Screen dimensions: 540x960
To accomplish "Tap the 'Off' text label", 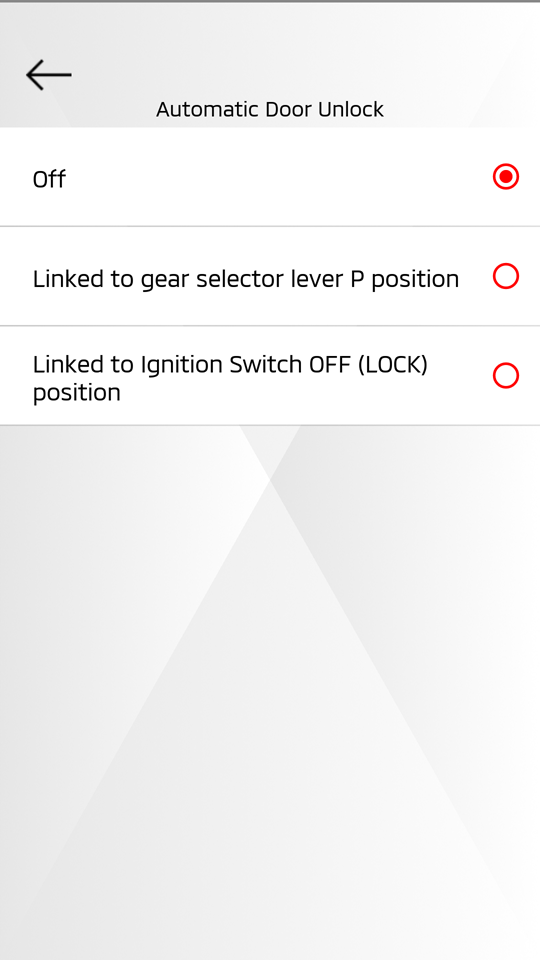I will coord(49,179).
